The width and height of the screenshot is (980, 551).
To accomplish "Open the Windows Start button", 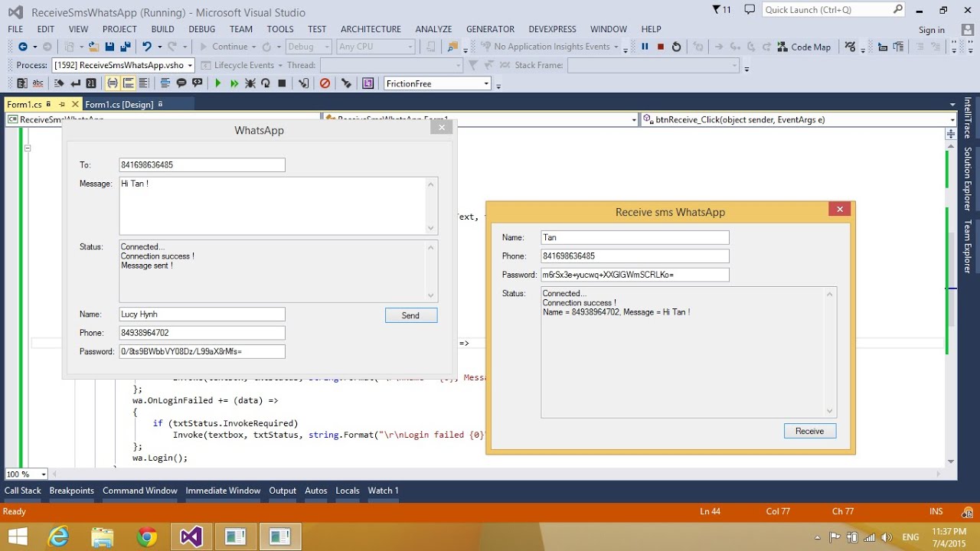I will [17, 537].
